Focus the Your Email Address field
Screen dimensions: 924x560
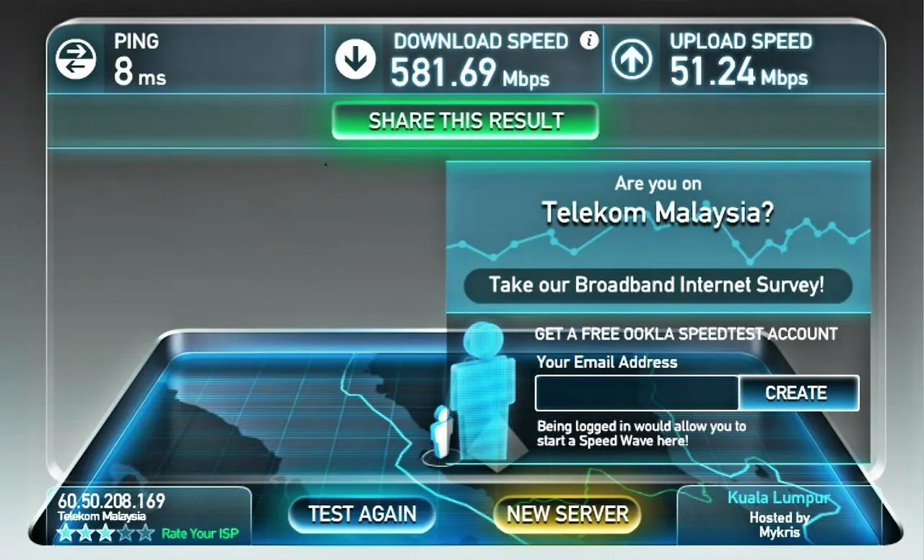(x=637, y=393)
